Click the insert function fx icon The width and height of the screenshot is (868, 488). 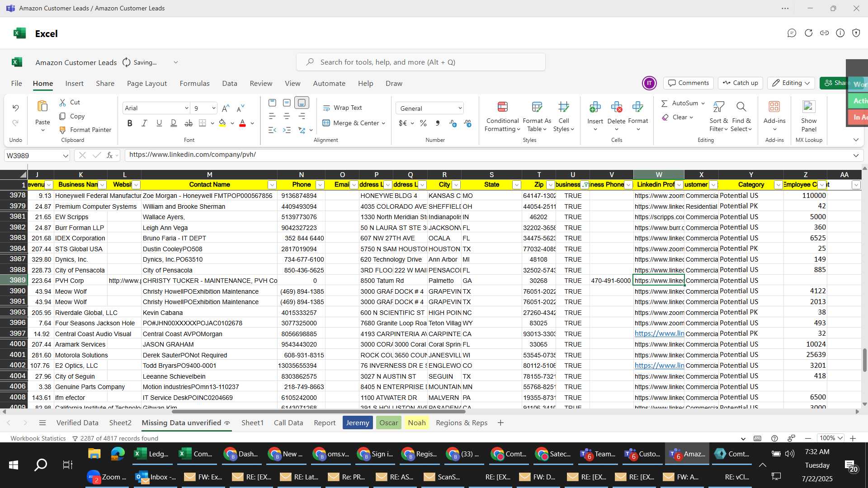pos(109,155)
